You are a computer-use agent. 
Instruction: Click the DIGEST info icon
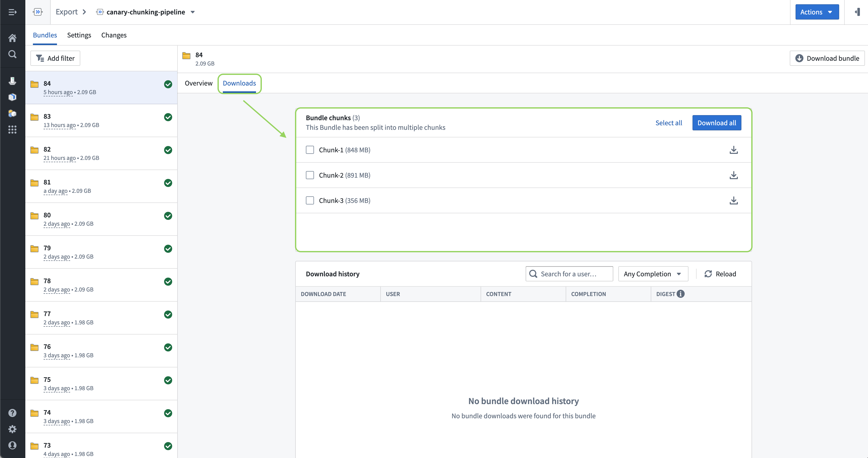pos(681,294)
